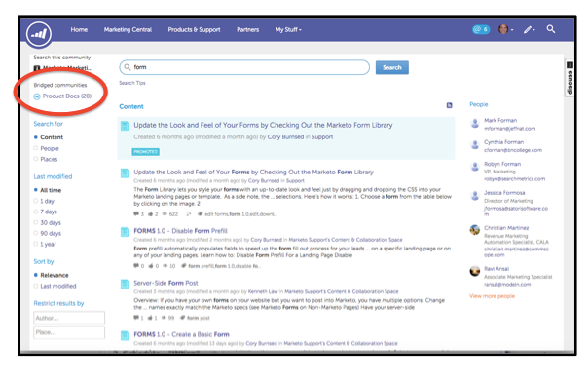Viewport: 588px width, 385px height.
Task: Click document icon of the promoted result
Action: tap(125, 126)
